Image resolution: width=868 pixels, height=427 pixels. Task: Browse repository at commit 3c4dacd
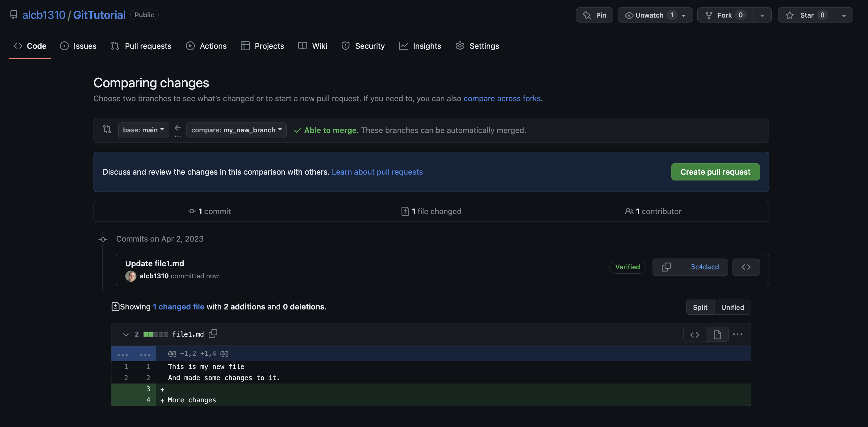[x=746, y=267]
